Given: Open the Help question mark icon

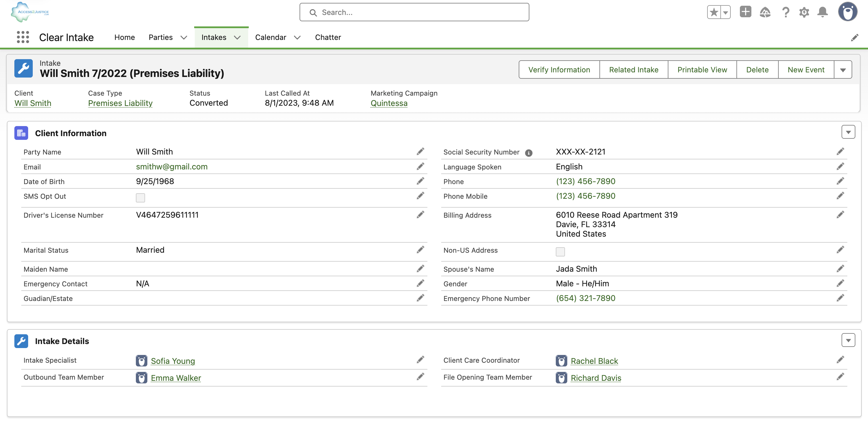Looking at the screenshot, I should click(786, 12).
